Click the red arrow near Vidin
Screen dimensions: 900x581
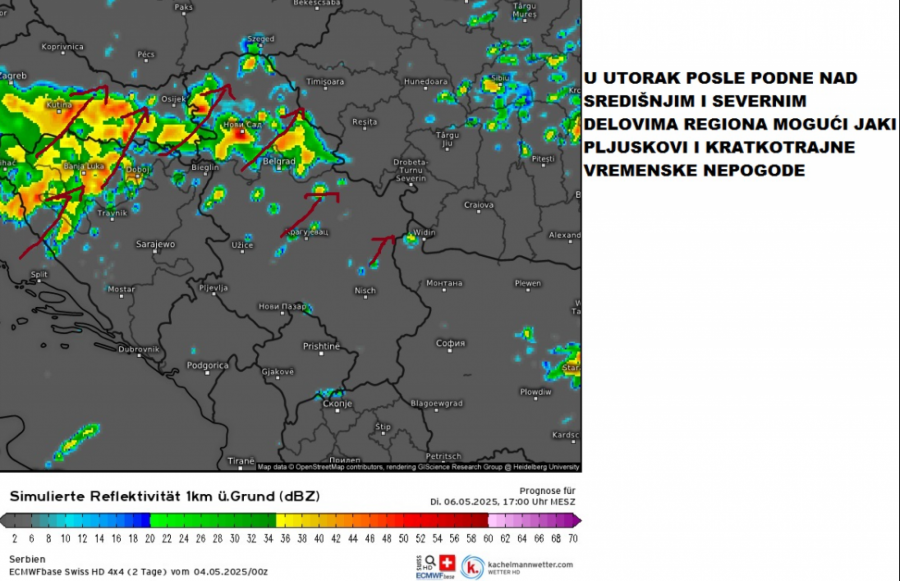[381, 247]
